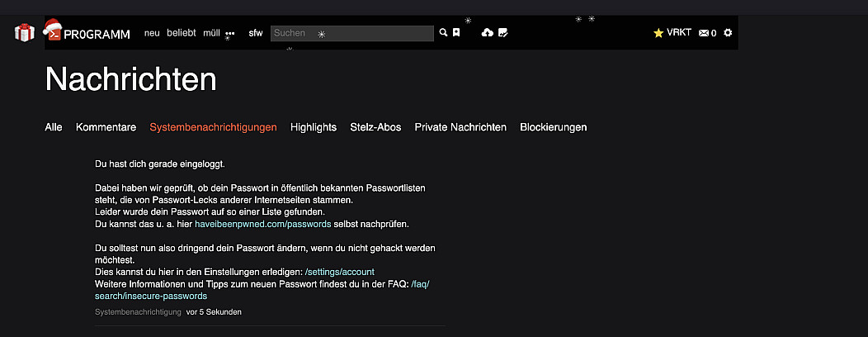868x337 pixels.
Task: Open the sfw content filter selector
Action: pos(256,33)
